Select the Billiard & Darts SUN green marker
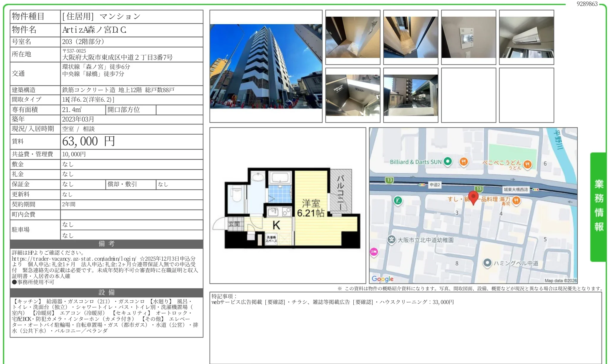Image resolution: width=611 pixels, height=364 pixels. click(448, 162)
